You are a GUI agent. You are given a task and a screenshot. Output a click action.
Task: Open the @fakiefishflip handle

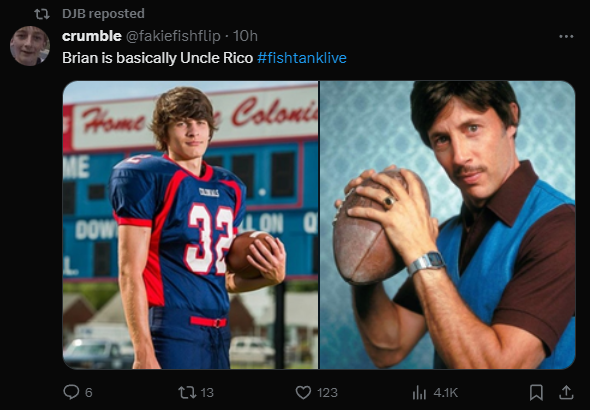tap(172, 36)
